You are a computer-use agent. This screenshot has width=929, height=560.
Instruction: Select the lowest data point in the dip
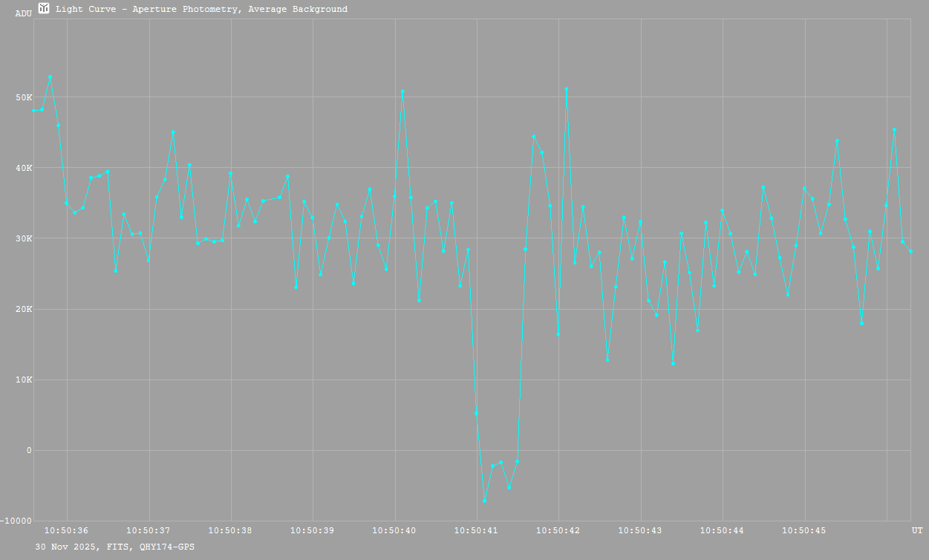tap(484, 501)
